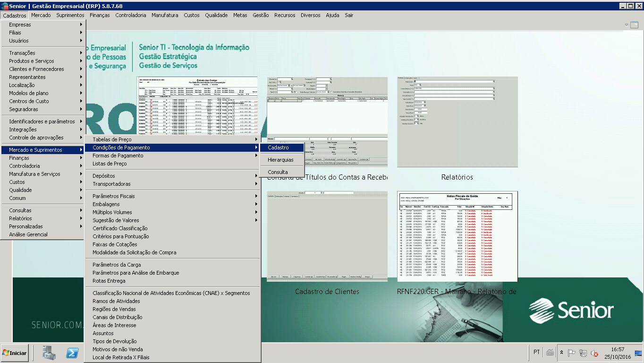Click the muted speaker volume icon

(595, 353)
